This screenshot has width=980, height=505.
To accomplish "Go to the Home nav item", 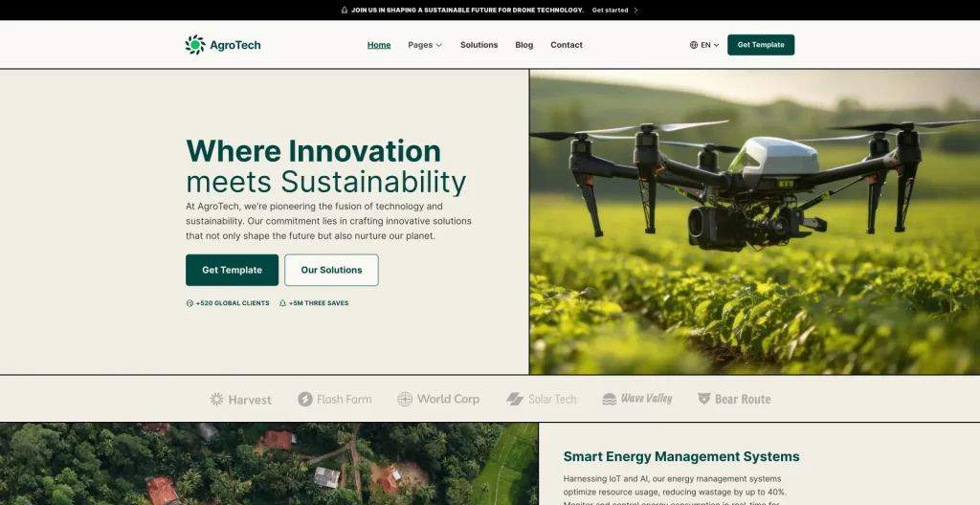I will [379, 45].
